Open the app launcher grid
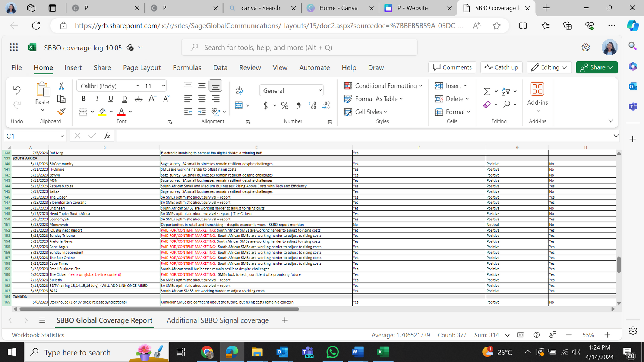This screenshot has height=362, width=644. click(14, 47)
